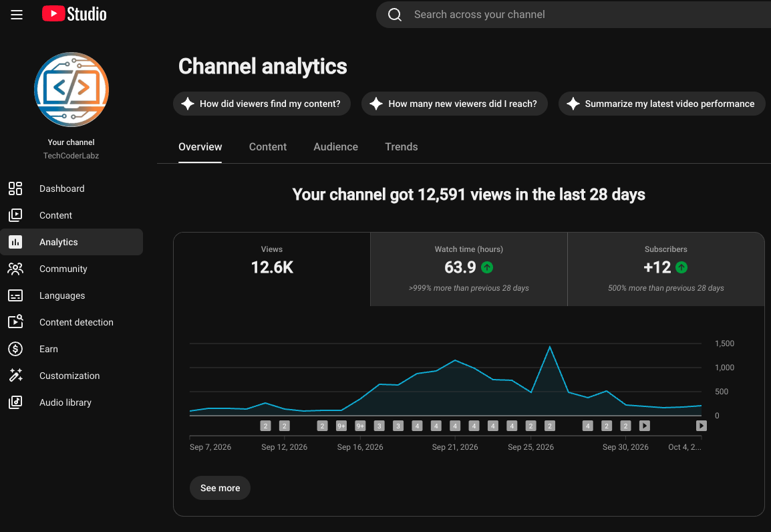Ask 'How many new viewers did I reach?'
Viewport: 771px width, 532px height.
coord(454,104)
